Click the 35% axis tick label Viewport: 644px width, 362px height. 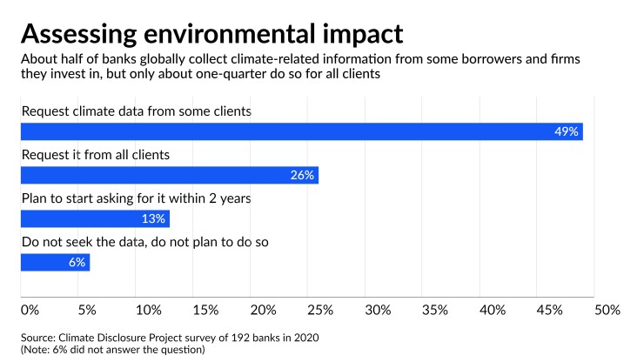(x=434, y=310)
